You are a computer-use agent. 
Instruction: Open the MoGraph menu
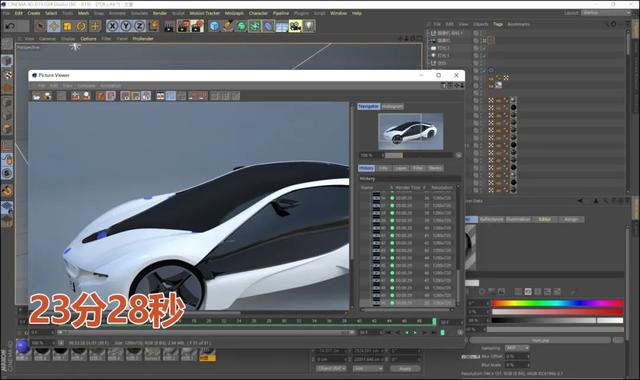[x=234, y=13]
